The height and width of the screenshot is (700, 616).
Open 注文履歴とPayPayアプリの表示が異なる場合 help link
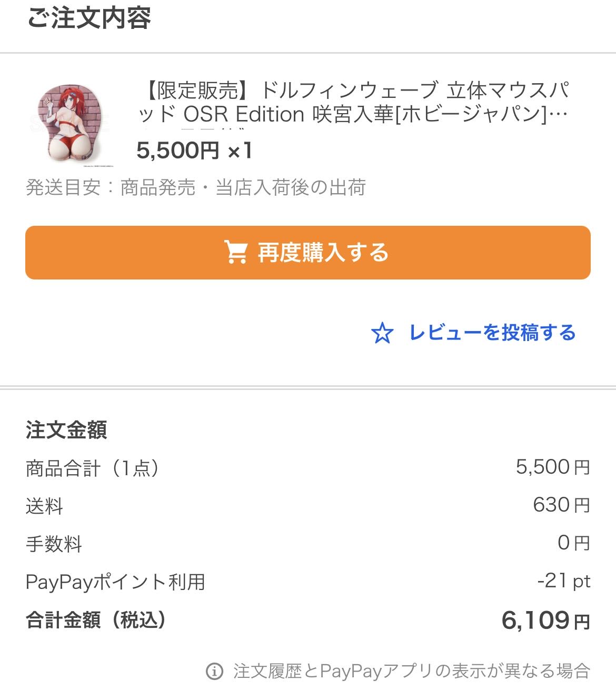[x=412, y=672]
